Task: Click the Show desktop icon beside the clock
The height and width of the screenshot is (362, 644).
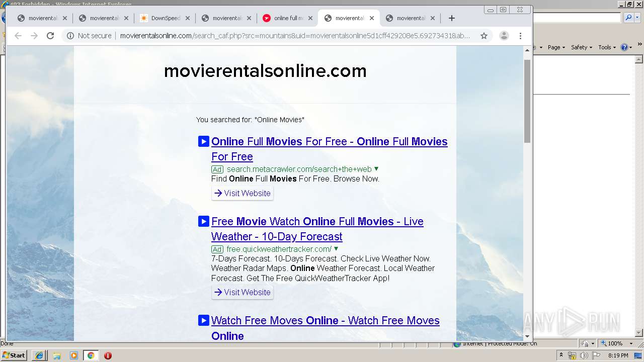Action: point(638,355)
